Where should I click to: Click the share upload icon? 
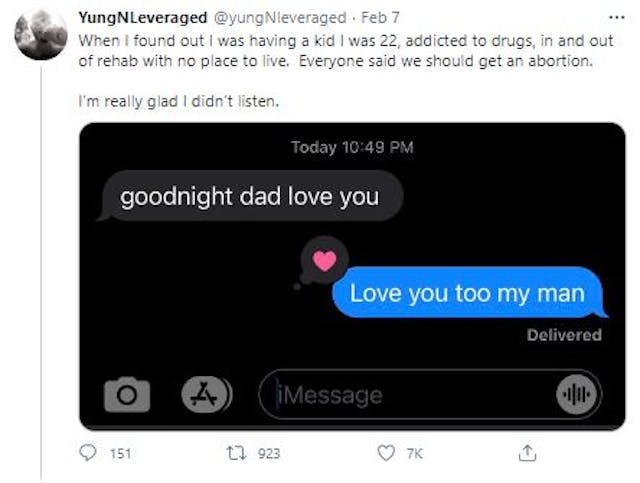[x=526, y=454]
